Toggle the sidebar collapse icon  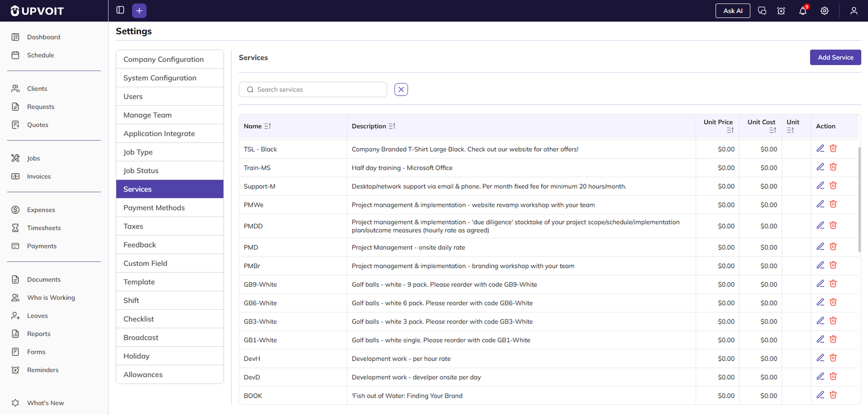coord(120,10)
